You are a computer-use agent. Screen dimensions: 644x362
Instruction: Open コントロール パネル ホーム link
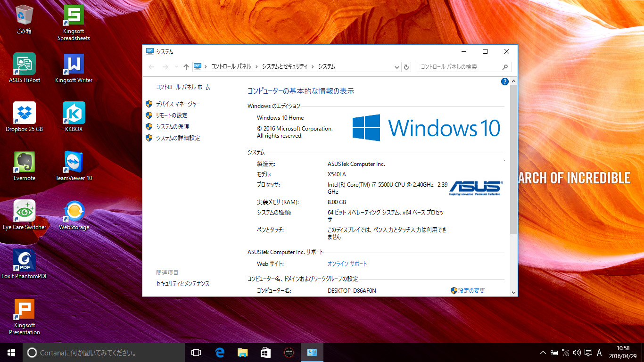[x=183, y=87]
